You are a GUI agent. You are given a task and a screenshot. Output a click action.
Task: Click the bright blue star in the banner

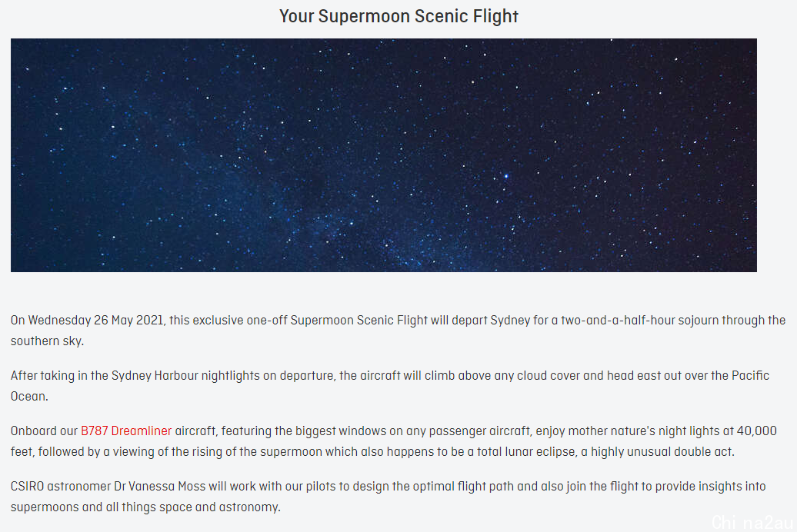tap(506, 176)
